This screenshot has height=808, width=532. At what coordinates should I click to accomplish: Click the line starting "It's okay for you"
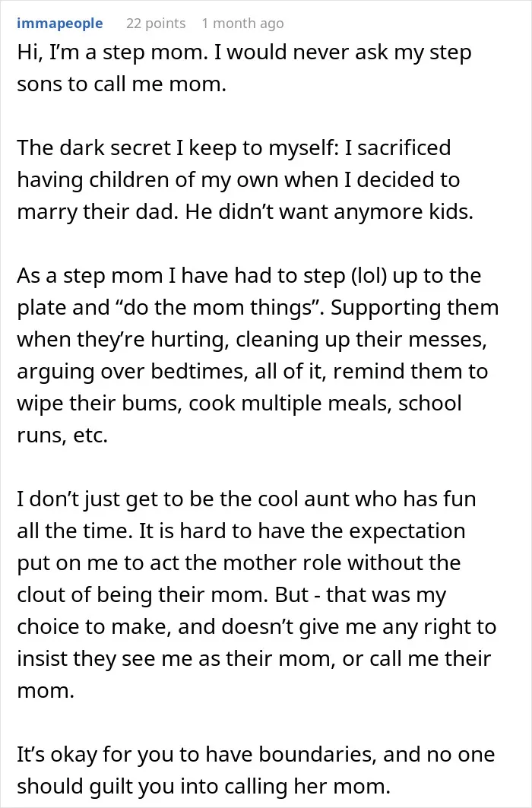256,755
